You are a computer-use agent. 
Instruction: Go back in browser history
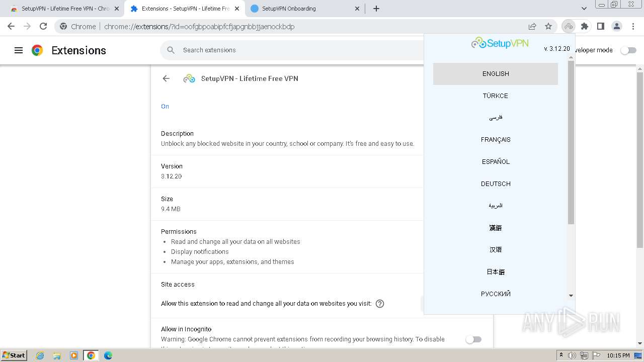tap(11, 26)
